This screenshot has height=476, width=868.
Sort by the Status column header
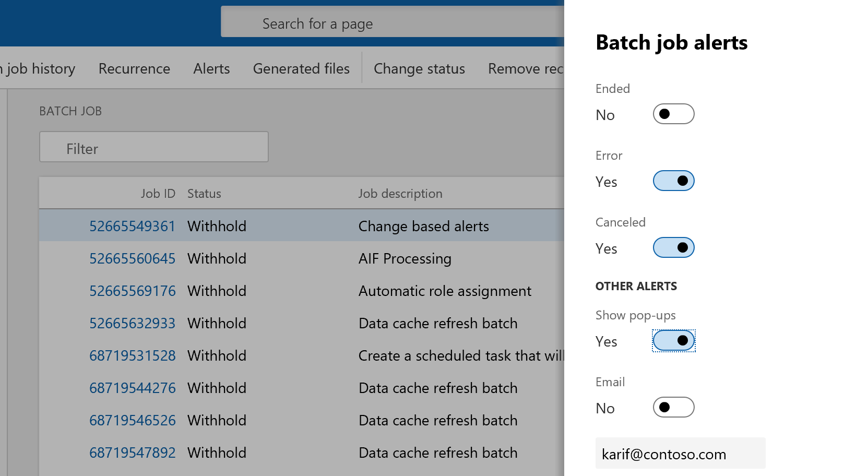204,193
